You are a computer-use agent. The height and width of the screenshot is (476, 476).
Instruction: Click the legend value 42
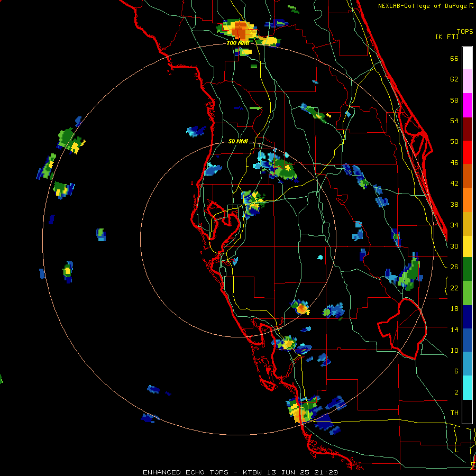tap(454, 184)
